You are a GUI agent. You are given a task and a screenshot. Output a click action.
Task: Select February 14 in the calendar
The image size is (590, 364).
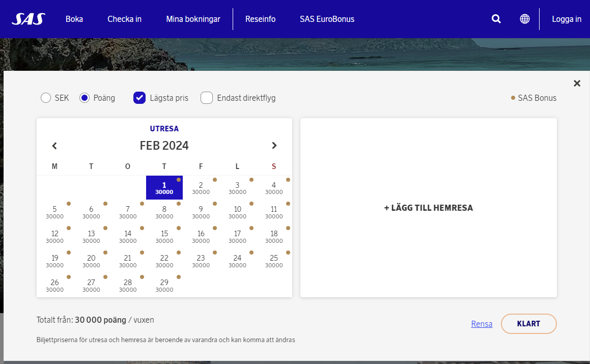(x=128, y=237)
